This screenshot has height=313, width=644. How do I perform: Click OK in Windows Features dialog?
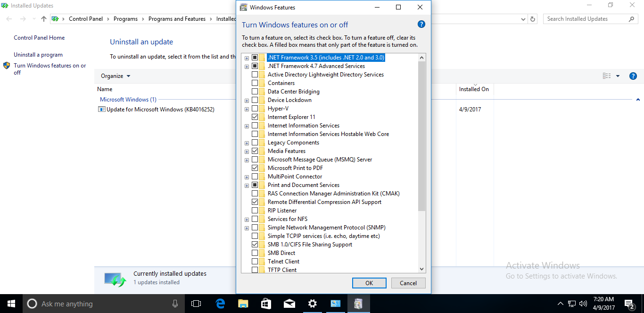[x=369, y=283]
